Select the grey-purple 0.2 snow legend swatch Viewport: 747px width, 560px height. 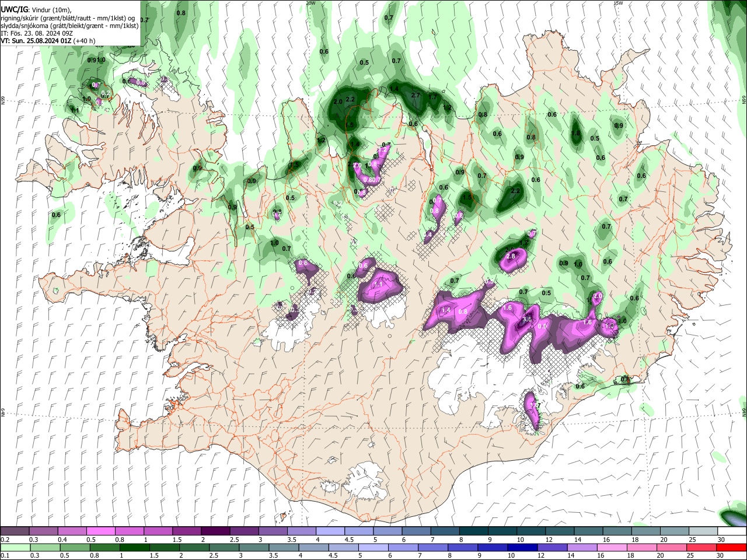pyautogui.click(x=15, y=531)
